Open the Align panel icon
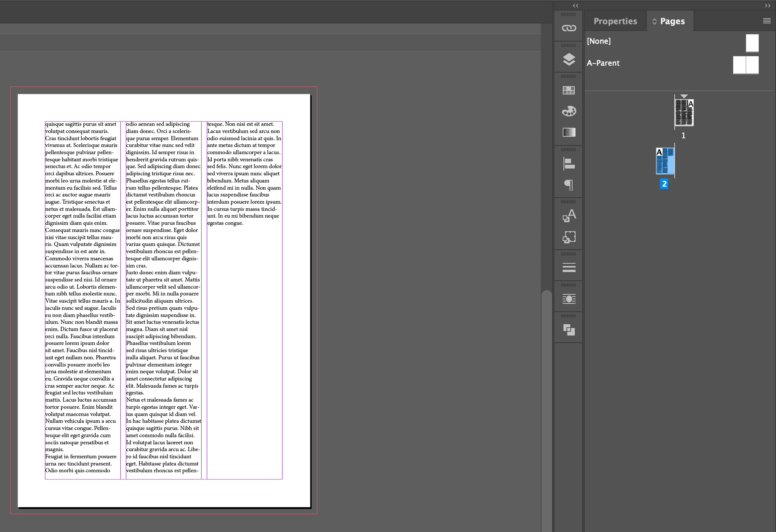 [x=569, y=164]
